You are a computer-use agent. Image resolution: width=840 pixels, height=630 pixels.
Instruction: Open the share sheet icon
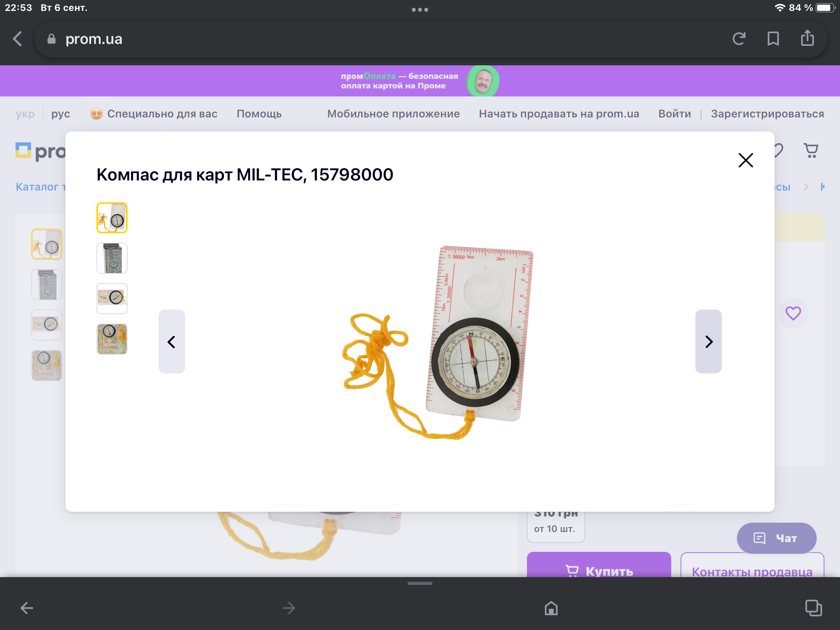click(x=807, y=38)
